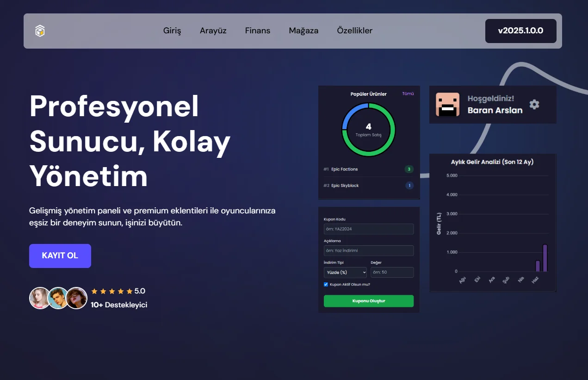Click the third supporter avatar photo
The height and width of the screenshot is (380, 588).
(76, 298)
